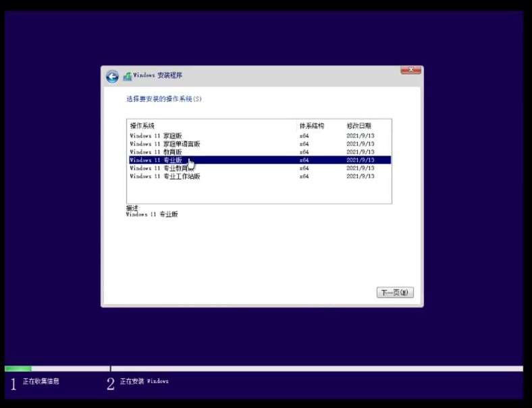The width and height of the screenshot is (532, 408).
Task: Select the highlighted Windows 11 专业版 row
Action: [259, 160]
